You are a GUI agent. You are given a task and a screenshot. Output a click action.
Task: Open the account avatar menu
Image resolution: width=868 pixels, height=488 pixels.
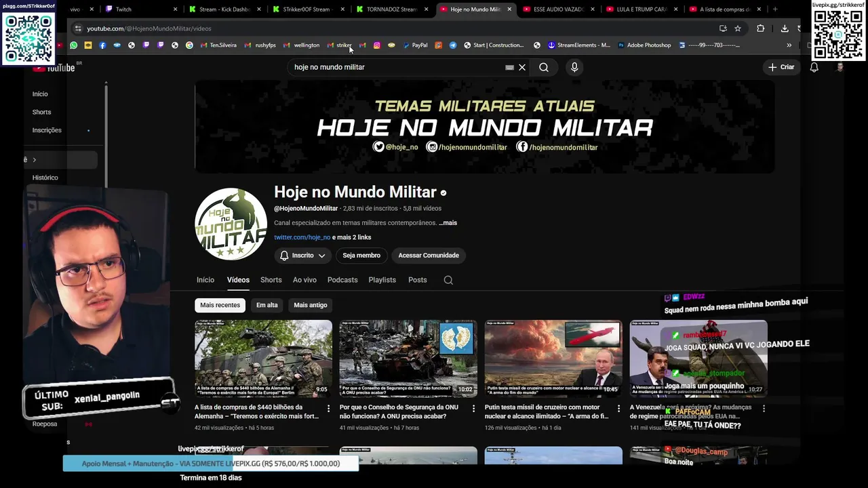point(840,67)
